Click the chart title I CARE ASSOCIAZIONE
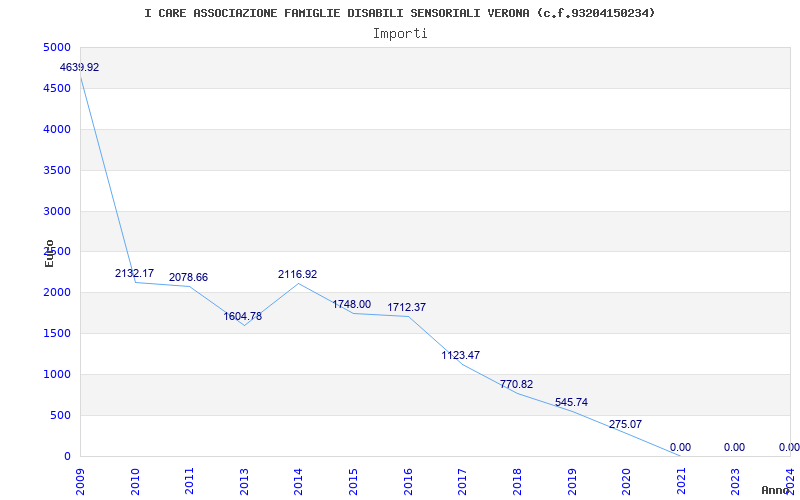Image resolution: width=800 pixels, height=500 pixels. point(400,13)
